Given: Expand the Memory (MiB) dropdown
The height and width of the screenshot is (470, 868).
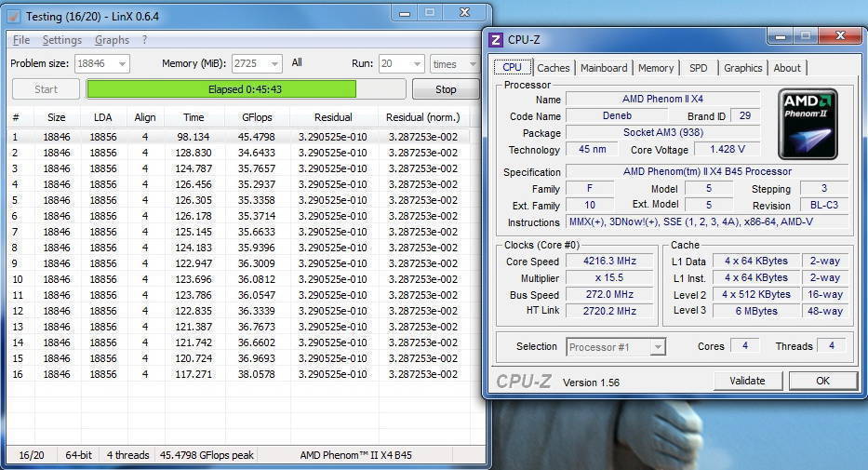Looking at the screenshot, I should tap(274, 64).
